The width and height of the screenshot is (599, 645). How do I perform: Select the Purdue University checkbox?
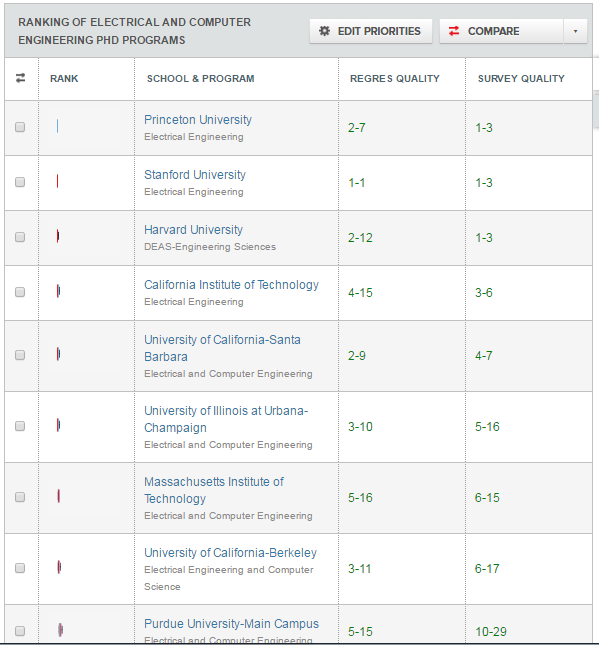pos(20,631)
